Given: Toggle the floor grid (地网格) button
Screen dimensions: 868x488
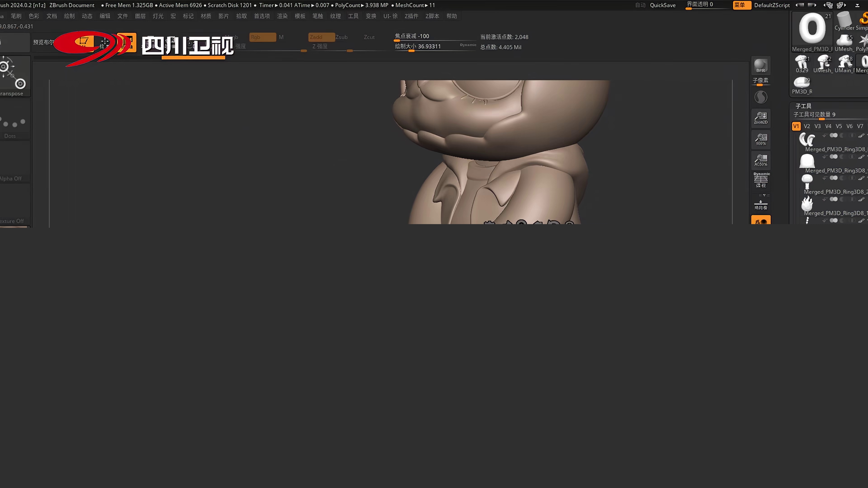Looking at the screenshot, I should (760, 204).
